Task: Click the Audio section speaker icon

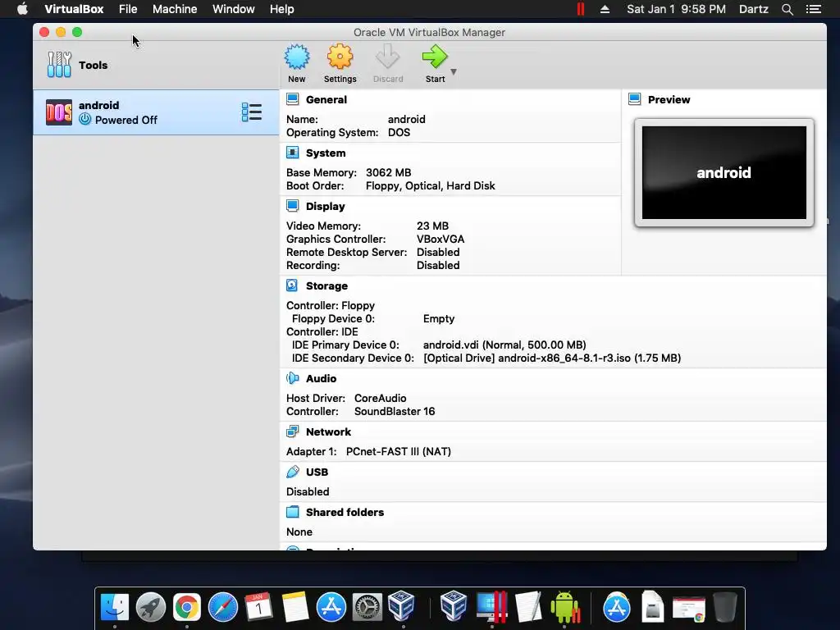Action: 293,378
